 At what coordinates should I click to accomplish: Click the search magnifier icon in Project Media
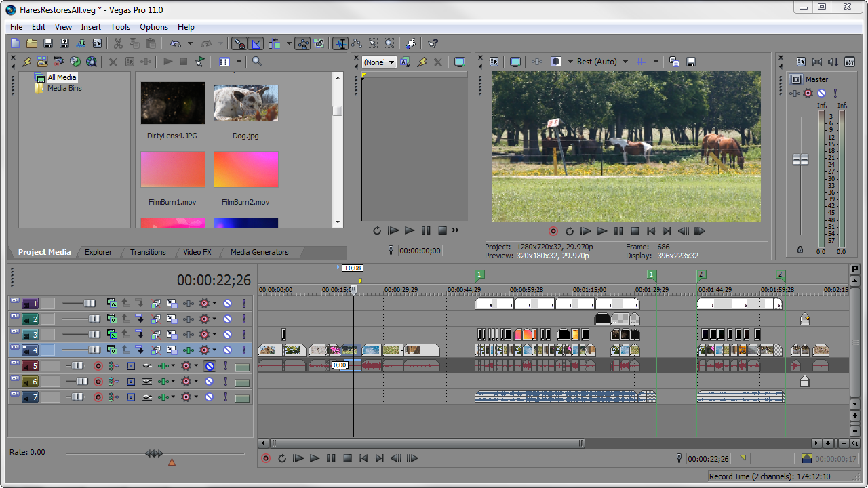click(x=257, y=62)
